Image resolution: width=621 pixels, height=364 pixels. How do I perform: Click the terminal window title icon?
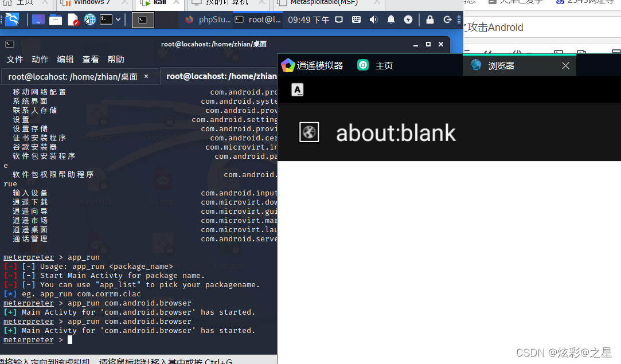(10, 44)
